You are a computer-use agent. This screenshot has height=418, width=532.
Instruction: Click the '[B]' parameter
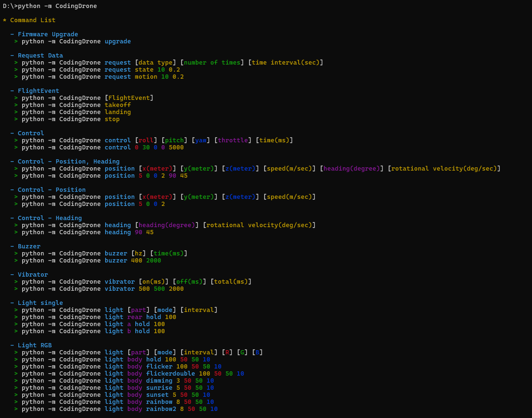[x=258, y=352]
